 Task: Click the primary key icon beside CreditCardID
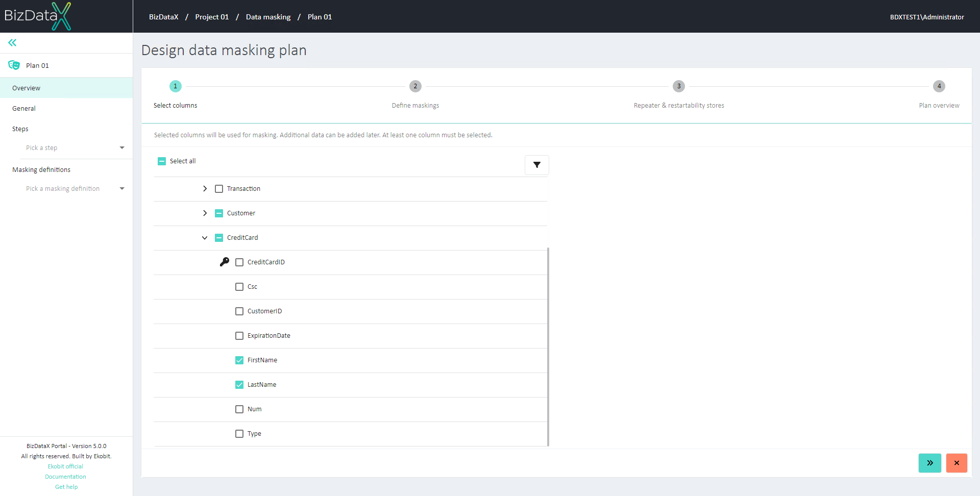point(225,262)
